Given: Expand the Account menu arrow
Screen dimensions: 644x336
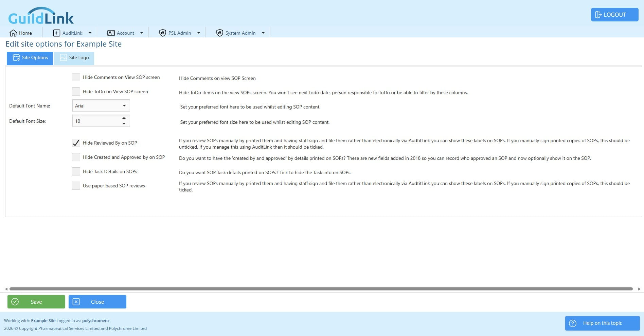Looking at the screenshot, I should pyautogui.click(x=142, y=33).
